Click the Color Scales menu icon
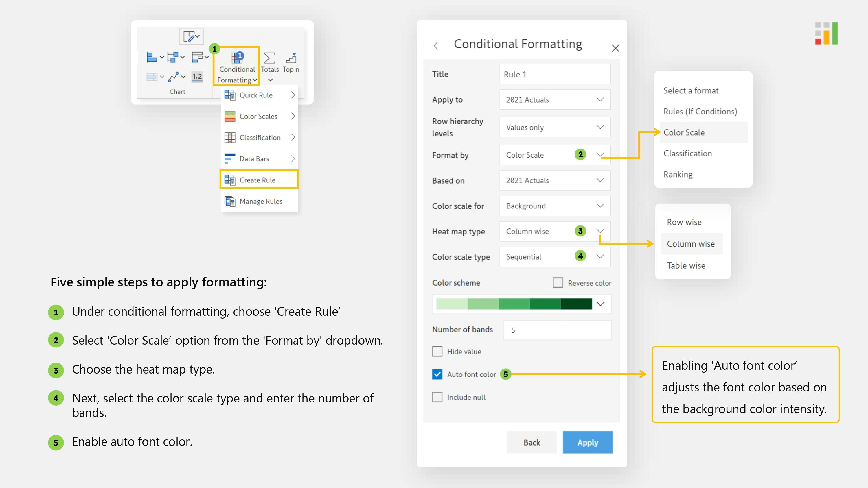This screenshot has height=488, width=868. [230, 117]
